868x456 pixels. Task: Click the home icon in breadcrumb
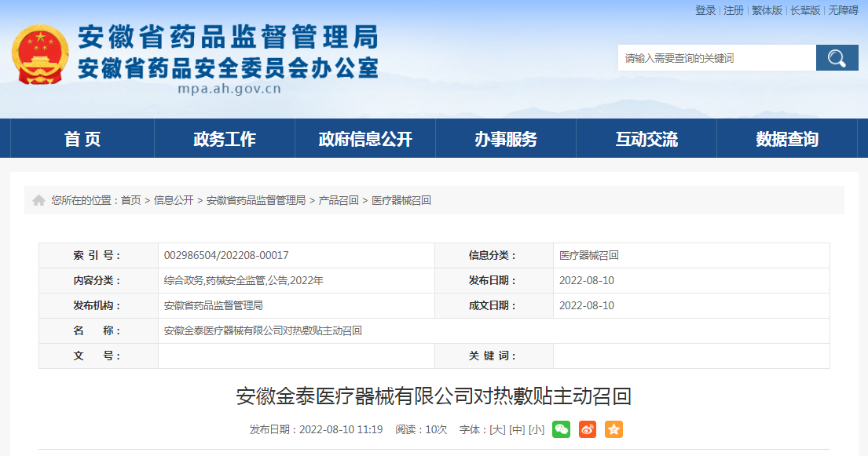pyautogui.click(x=38, y=201)
